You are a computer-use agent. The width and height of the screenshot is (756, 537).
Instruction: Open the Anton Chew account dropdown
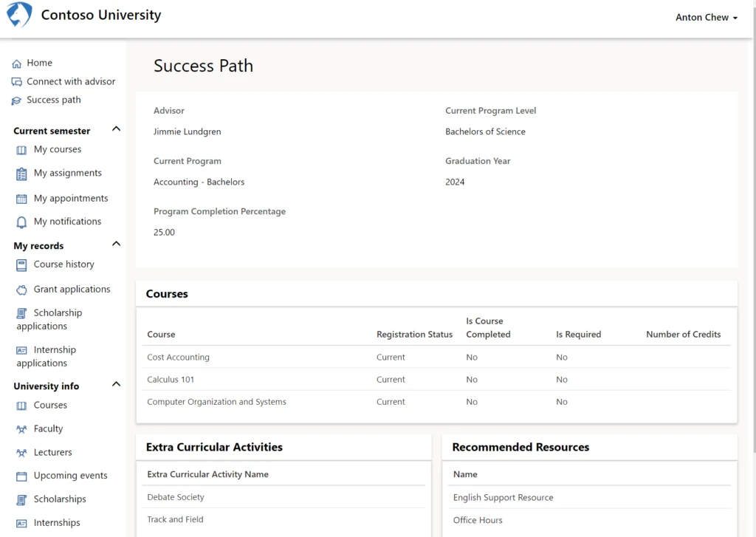pos(707,16)
